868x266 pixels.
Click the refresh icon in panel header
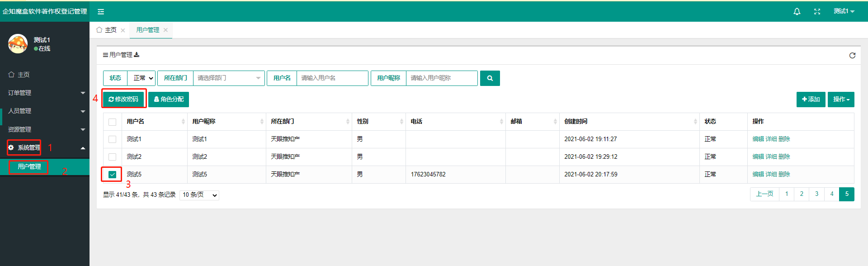[x=852, y=55]
